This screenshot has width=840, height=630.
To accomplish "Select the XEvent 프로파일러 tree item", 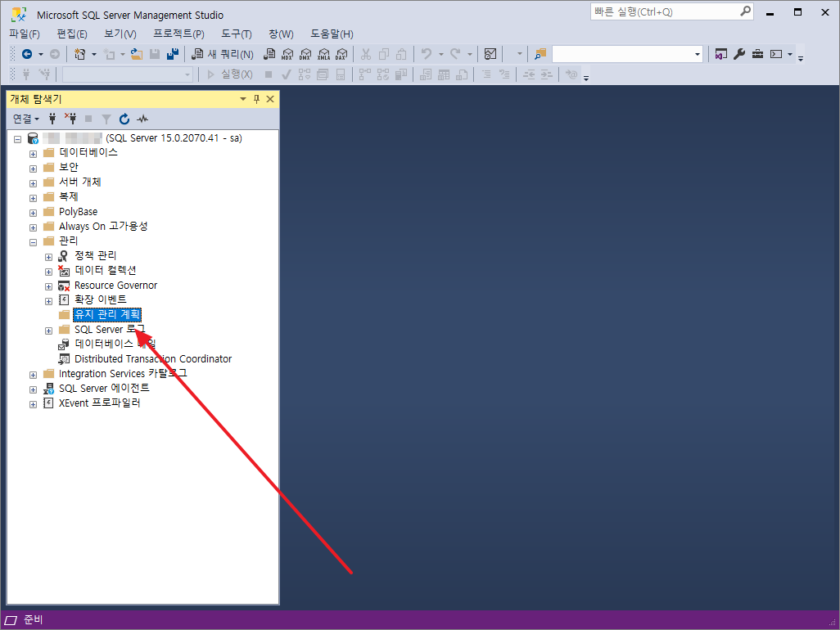I will pyautogui.click(x=100, y=403).
